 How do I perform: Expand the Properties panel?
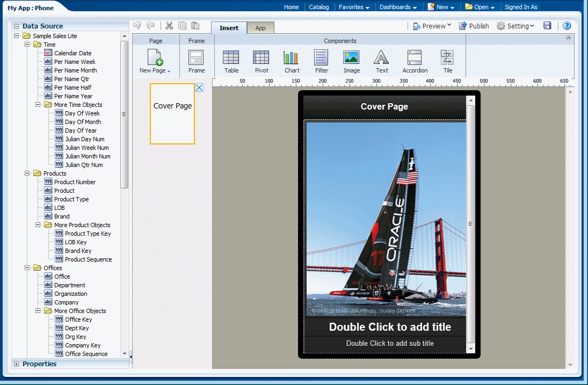(16, 364)
